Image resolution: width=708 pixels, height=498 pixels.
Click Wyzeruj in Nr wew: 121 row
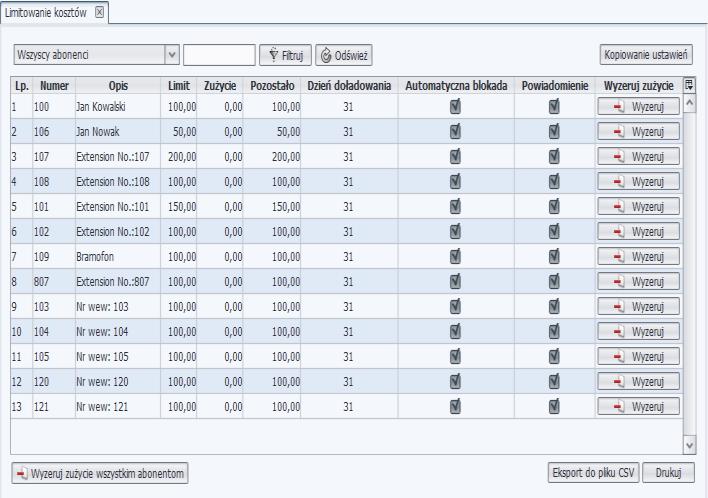(638, 407)
